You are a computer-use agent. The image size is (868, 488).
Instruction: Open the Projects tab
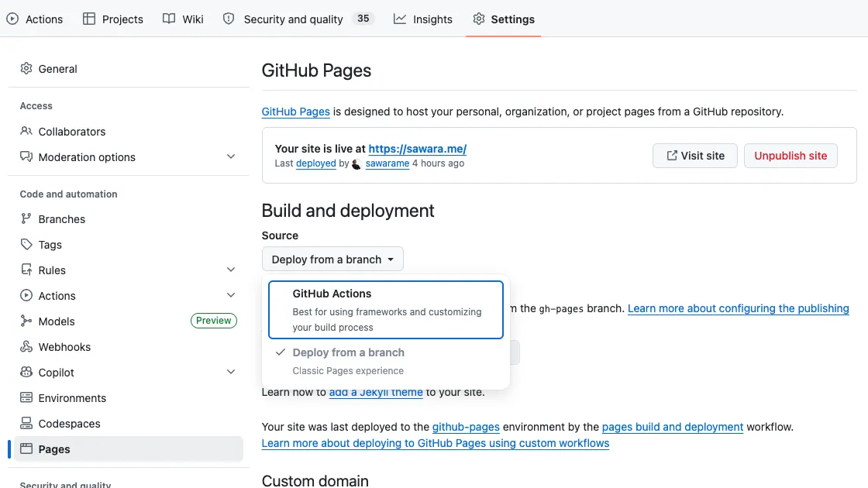point(113,19)
